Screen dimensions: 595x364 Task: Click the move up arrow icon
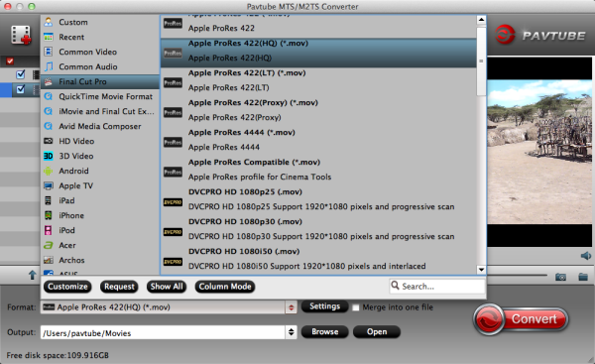tap(33, 275)
